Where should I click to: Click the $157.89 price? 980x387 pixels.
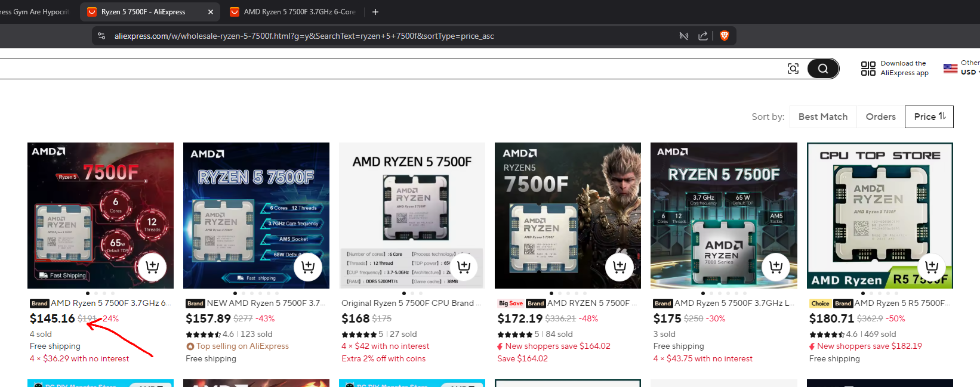click(x=208, y=318)
